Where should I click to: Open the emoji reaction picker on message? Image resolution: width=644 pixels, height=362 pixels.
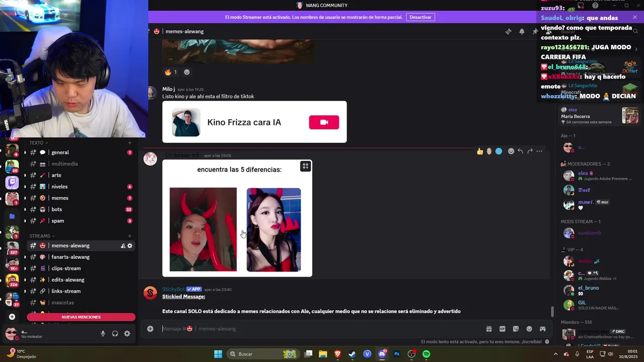click(x=511, y=151)
